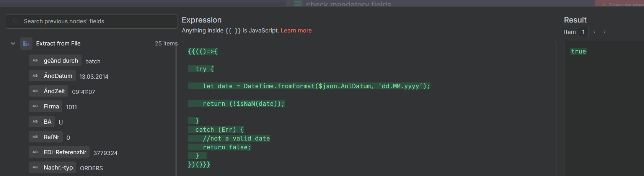Click the string type icon of ÄndDatum
The height and width of the screenshot is (176, 644).
pyautogui.click(x=35, y=76)
